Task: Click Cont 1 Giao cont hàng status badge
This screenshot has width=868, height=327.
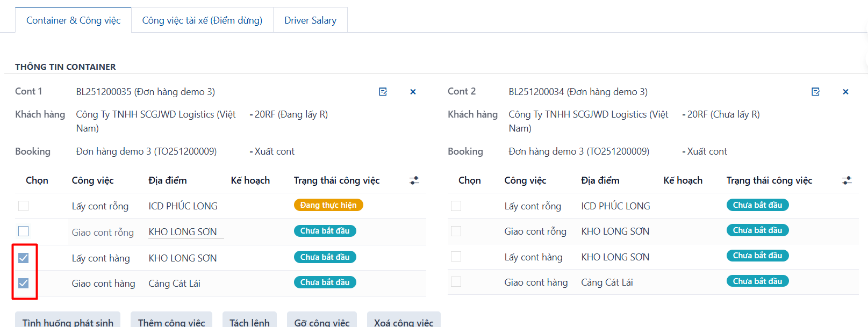Action: [x=325, y=282]
